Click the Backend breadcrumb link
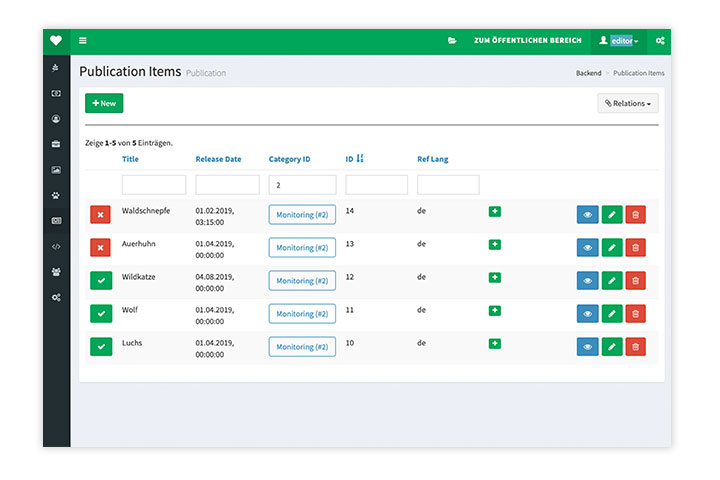This screenshot has height=480, width=720. [x=589, y=73]
